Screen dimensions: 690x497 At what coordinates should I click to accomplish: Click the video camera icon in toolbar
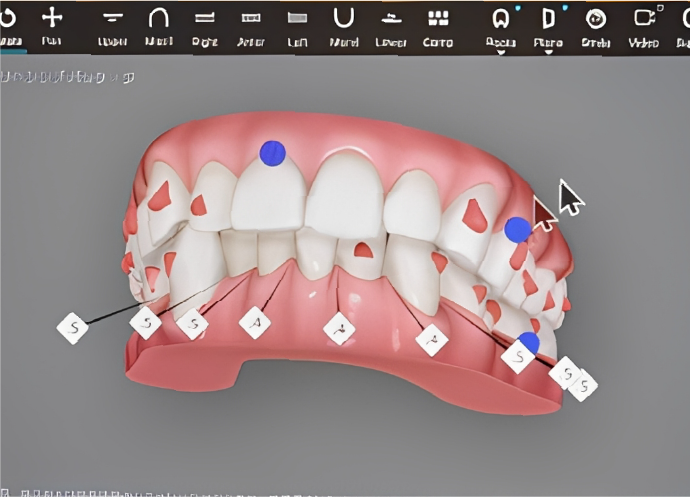(x=645, y=19)
